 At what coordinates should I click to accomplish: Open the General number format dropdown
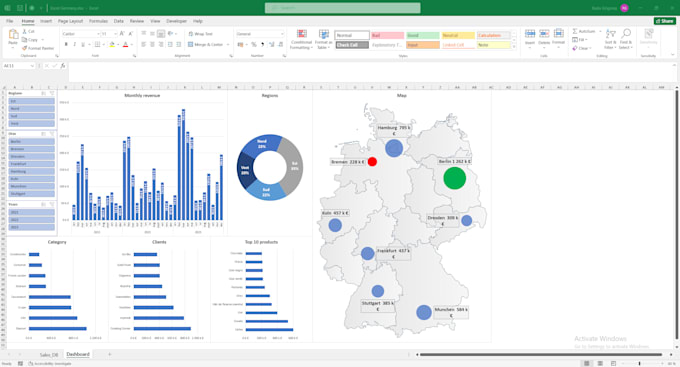282,34
